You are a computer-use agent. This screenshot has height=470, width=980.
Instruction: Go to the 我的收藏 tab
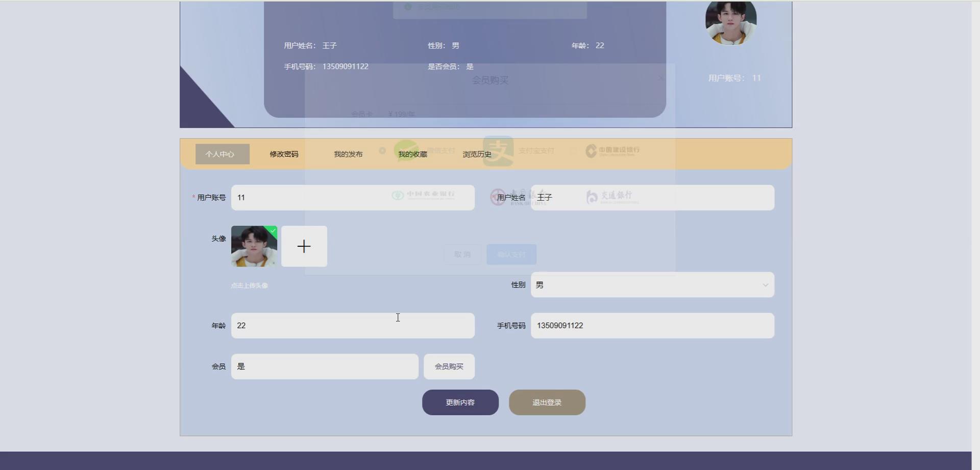(x=412, y=154)
